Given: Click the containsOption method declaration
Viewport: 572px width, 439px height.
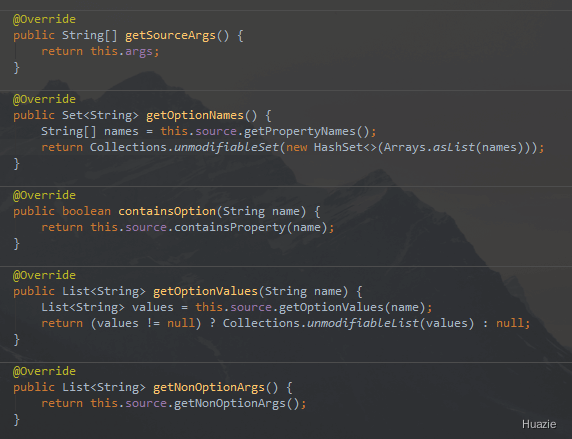Looking at the screenshot, I should pos(167,211).
